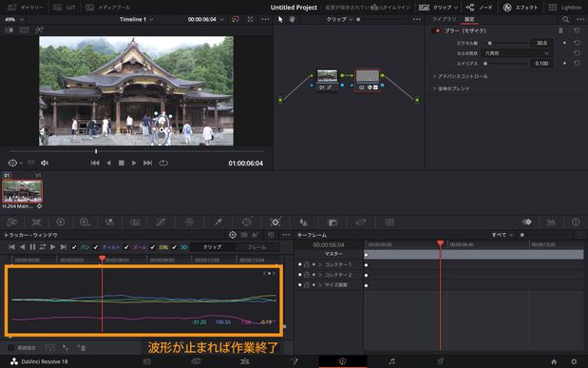Switch to the Settings tab
Viewport: 588px width, 368px height.
[469, 19]
